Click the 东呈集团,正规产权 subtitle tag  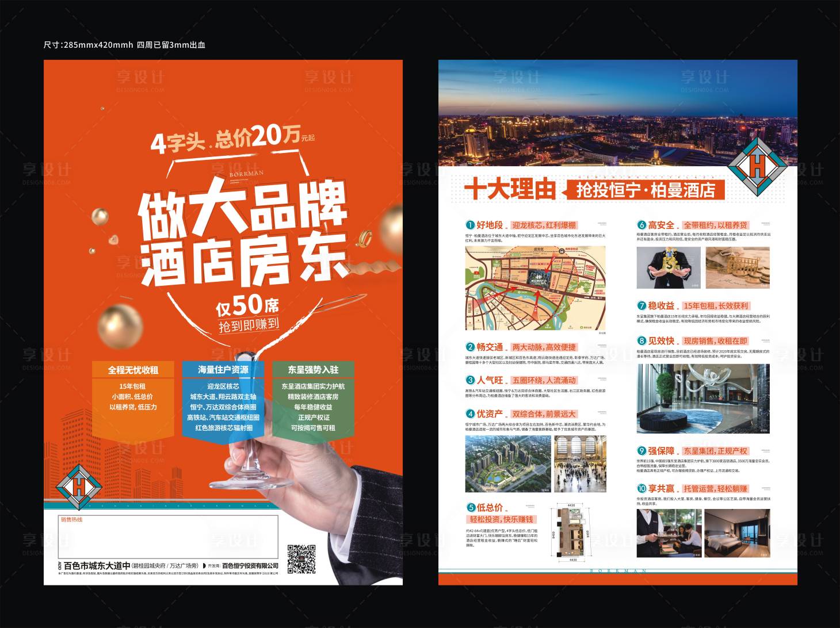click(x=715, y=451)
